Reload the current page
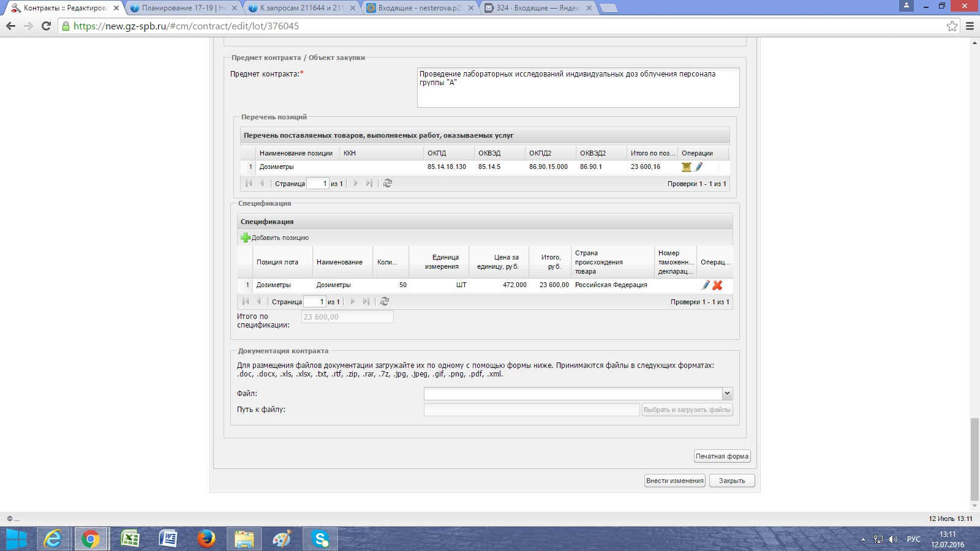The width and height of the screenshot is (980, 551). [46, 26]
